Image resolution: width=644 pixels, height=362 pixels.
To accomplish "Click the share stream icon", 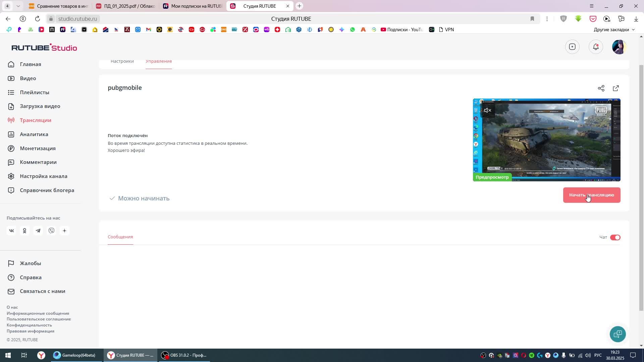I will pyautogui.click(x=601, y=88).
